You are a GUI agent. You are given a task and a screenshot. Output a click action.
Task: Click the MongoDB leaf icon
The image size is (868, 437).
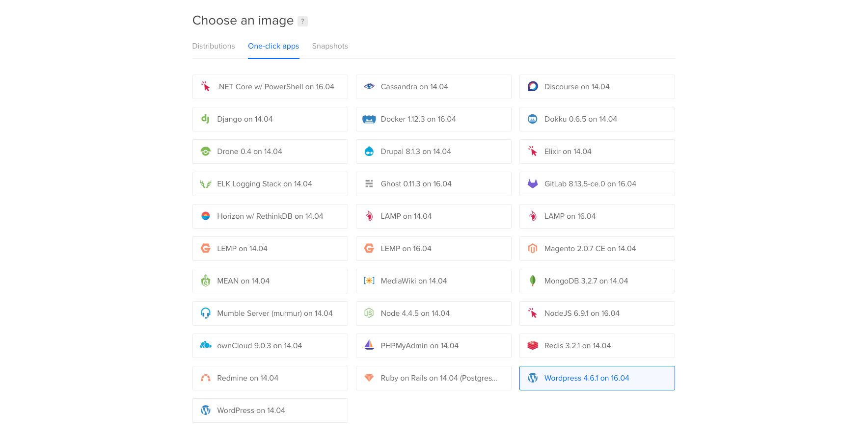pos(532,281)
